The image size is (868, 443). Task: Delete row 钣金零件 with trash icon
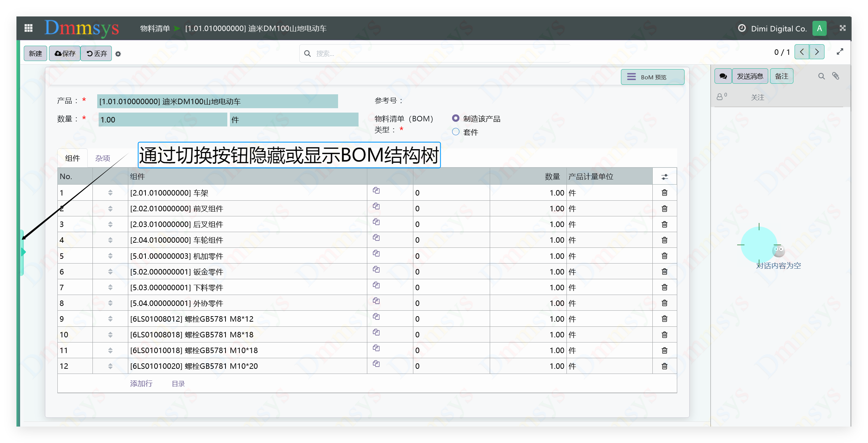pos(664,272)
